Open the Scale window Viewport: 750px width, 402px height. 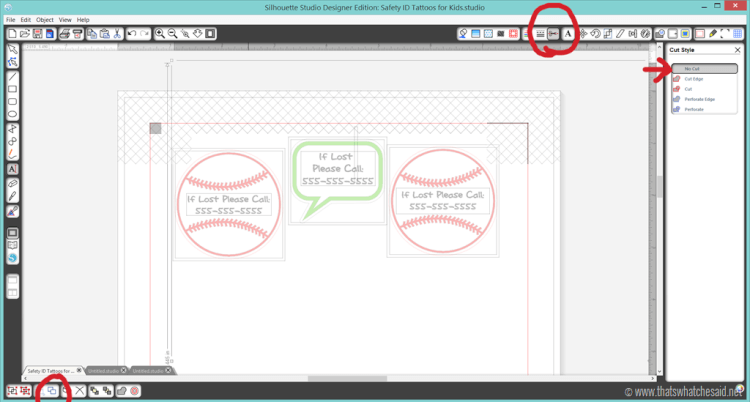click(608, 34)
